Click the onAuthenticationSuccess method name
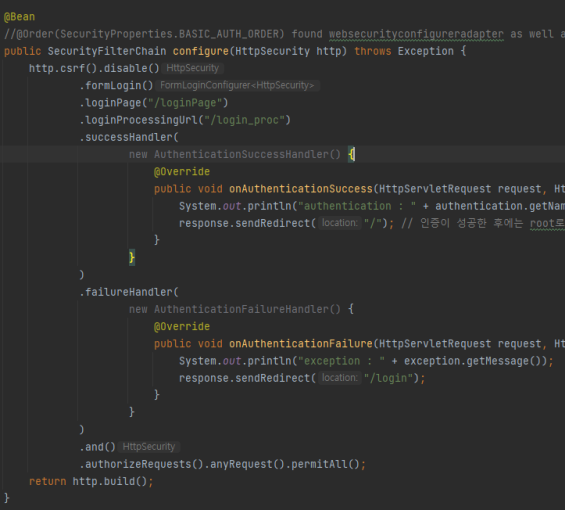Viewport: 565px width, 510px height. click(301, 189)
